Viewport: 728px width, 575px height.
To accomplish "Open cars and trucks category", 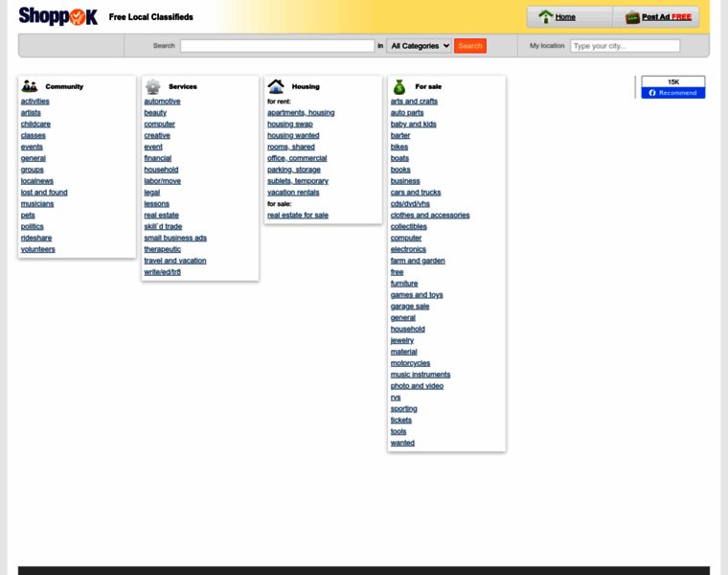I will click(x=416, y=193).
